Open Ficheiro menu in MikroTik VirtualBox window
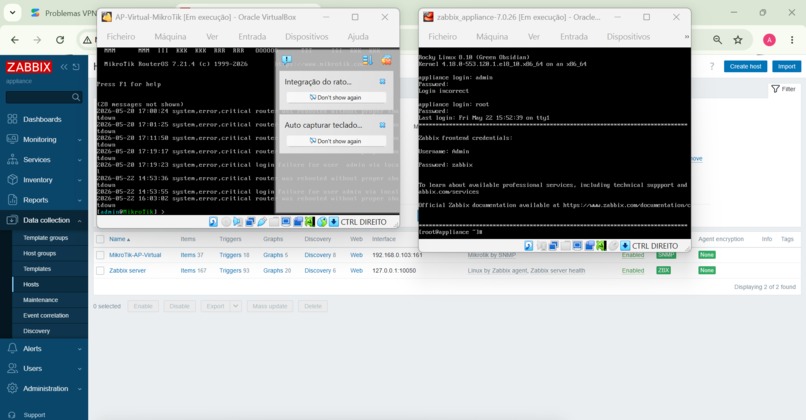Viewport: 806px width, 420px height. click(121, 36)
